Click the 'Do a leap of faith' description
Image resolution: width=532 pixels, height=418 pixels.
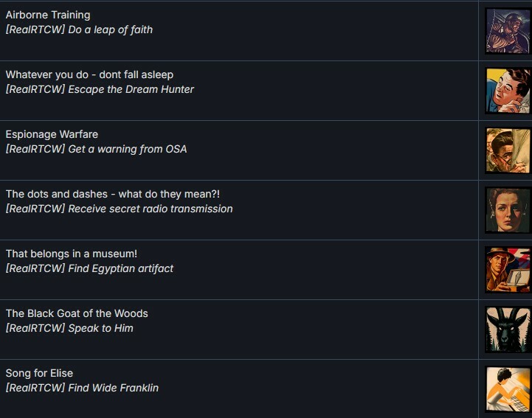click(79, 29)
